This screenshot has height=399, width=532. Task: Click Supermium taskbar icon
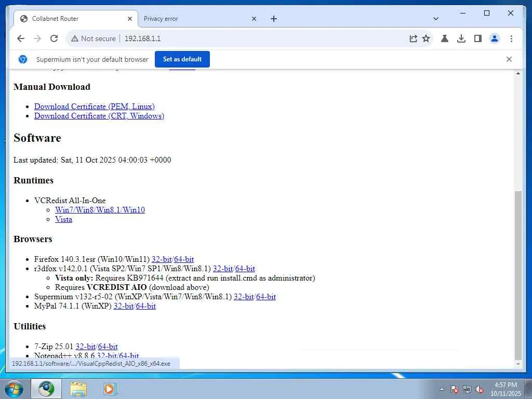[x=46, y=389]
